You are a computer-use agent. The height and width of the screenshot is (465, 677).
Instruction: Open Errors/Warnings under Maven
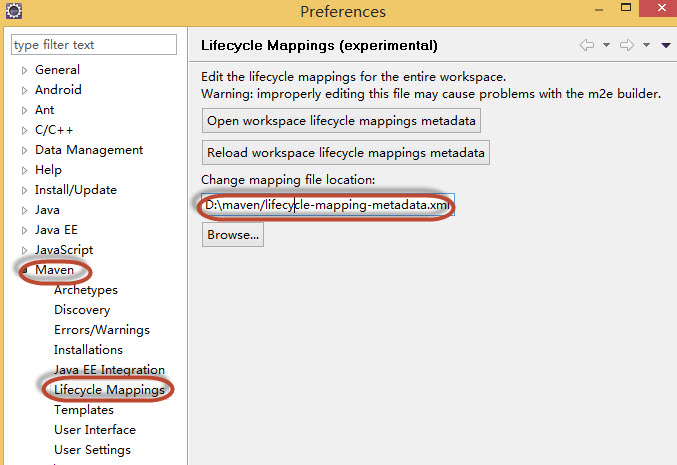click(102, 330)
